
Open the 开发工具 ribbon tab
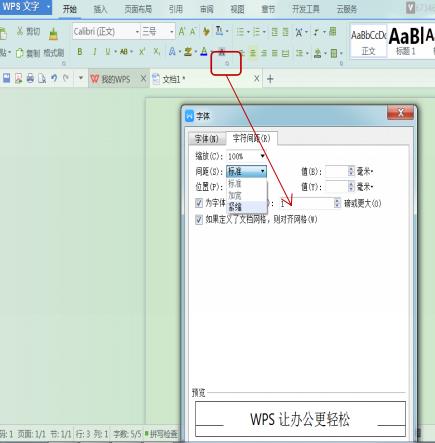(306, 9)
